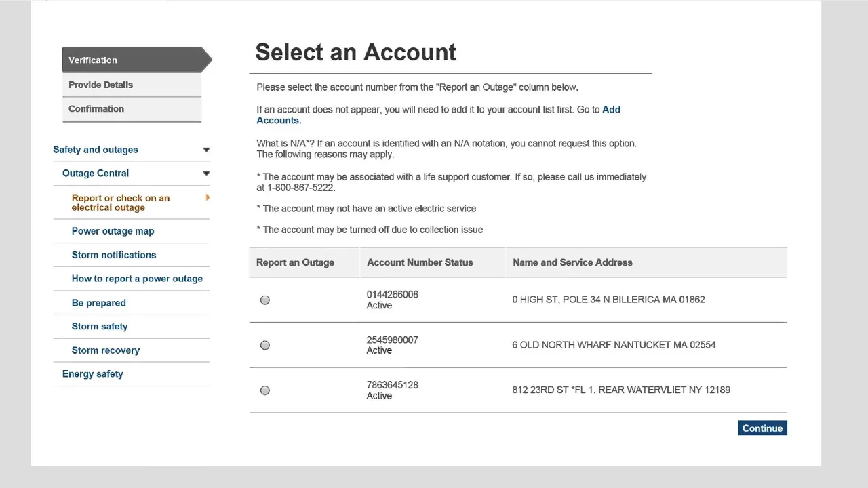Click the phone number 1-800-867-5222 text

300,188
